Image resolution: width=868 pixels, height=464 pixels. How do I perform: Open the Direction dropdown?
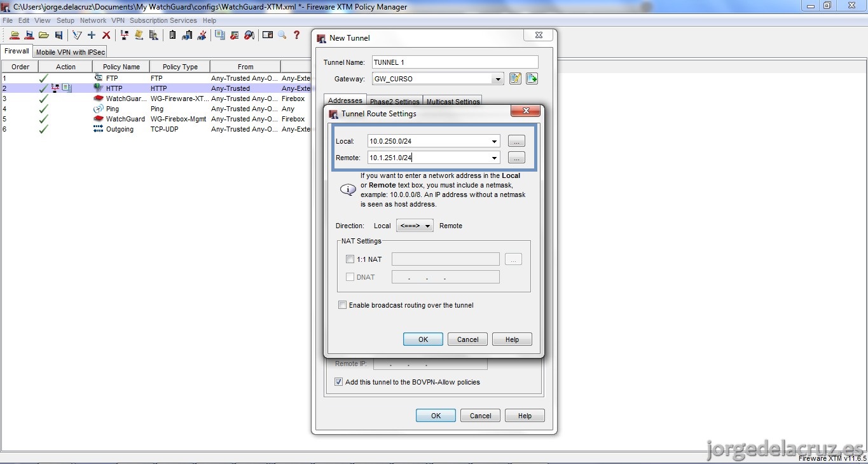(415, 226)
